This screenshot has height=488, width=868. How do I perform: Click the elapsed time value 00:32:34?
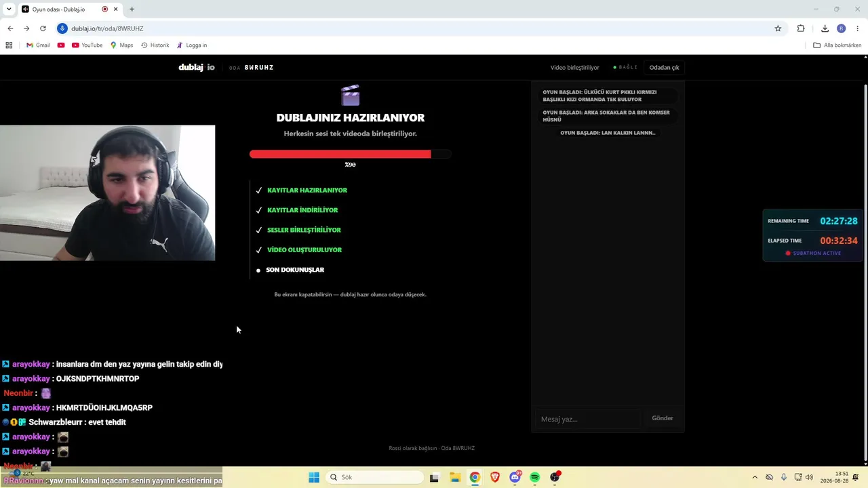click(839, 241)
